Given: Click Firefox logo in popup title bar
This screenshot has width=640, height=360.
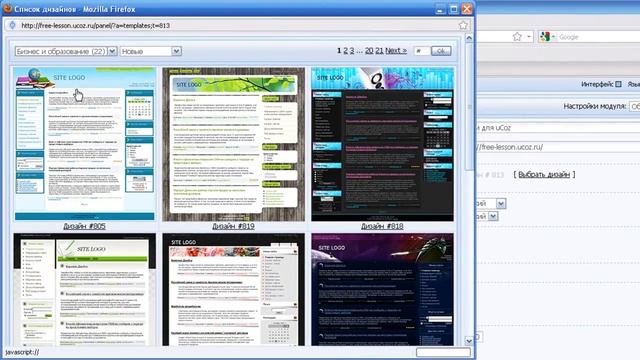Looking at the screenshot, I should click(7, 9).
